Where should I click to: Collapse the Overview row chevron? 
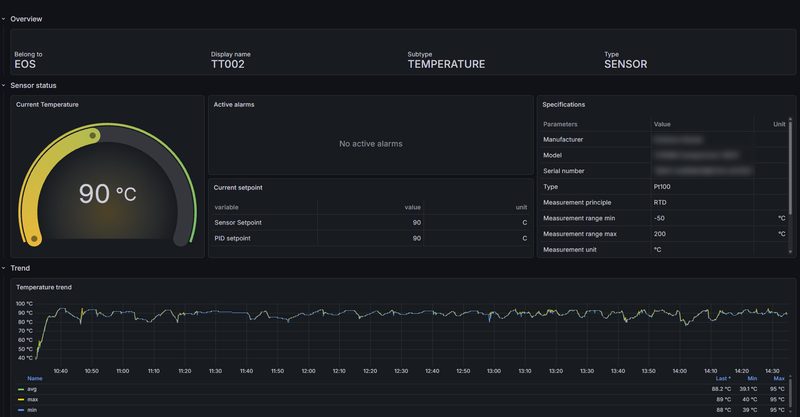4,19
